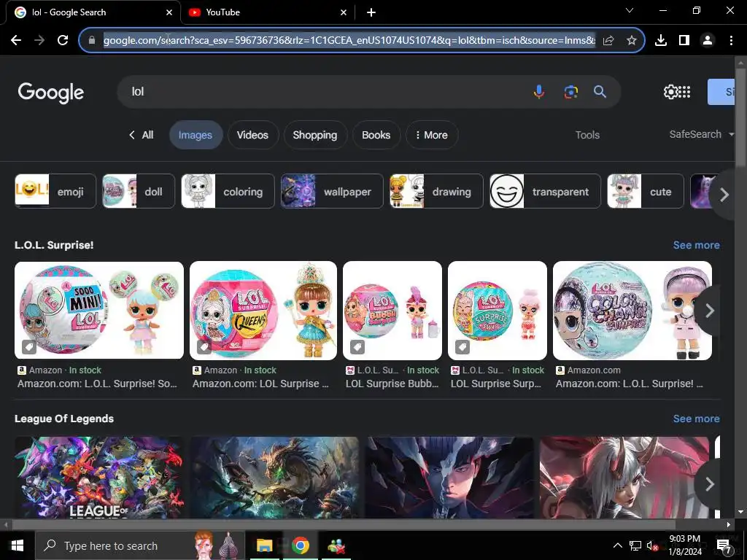The height and width of the screenshot is (560, 747).
Task: Open Sooo Mini LOL product thumbnail
Action: coord(99,311)
